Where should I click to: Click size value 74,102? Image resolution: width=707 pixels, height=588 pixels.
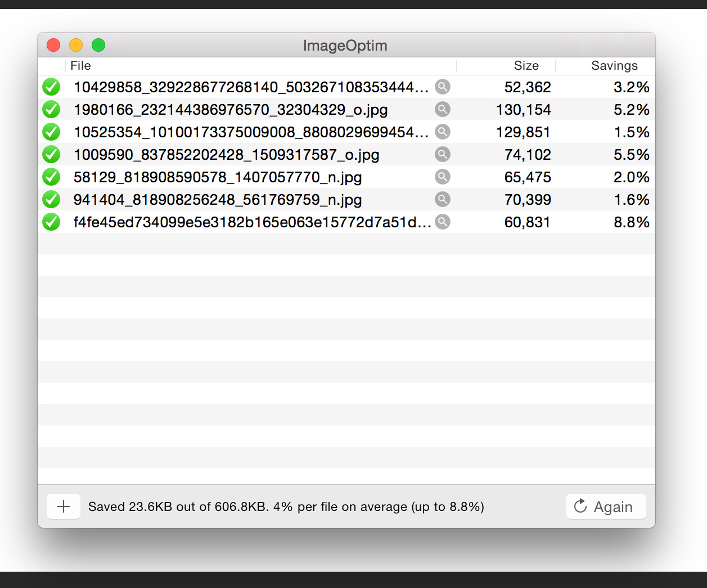(528, 155)
